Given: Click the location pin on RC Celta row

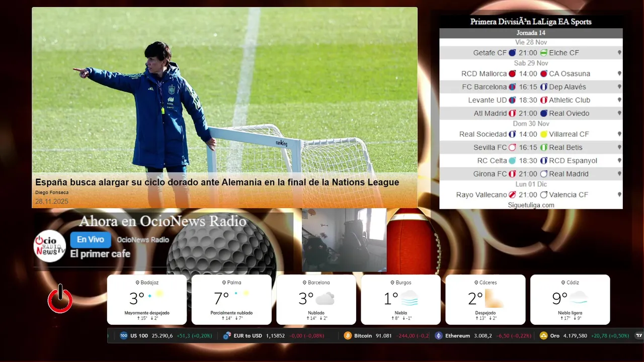Looking at the screenshot, I should (x=619, y=161).
